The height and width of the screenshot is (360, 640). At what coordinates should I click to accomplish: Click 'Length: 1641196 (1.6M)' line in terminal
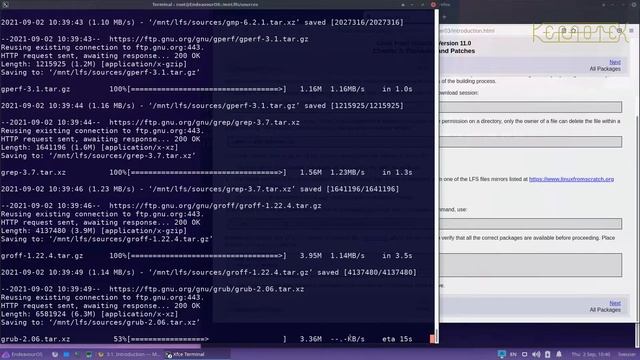coord(89,147)
